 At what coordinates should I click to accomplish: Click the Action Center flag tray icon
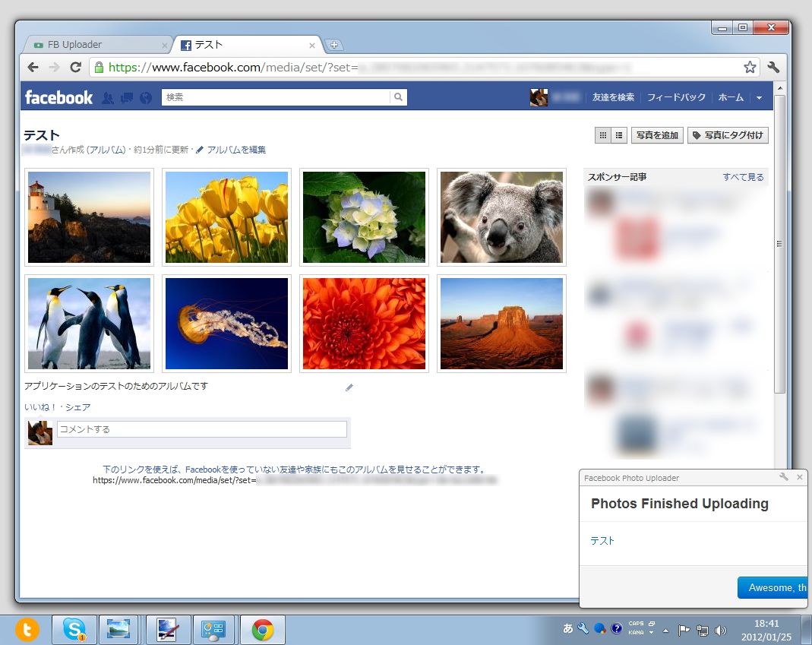(684, 630)
